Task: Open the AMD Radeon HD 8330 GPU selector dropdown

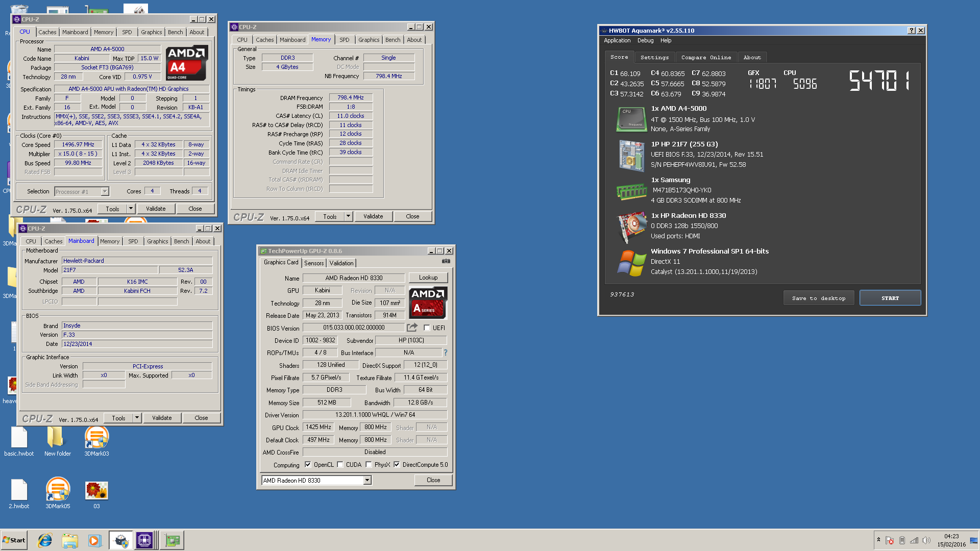Action: point(367,480)
